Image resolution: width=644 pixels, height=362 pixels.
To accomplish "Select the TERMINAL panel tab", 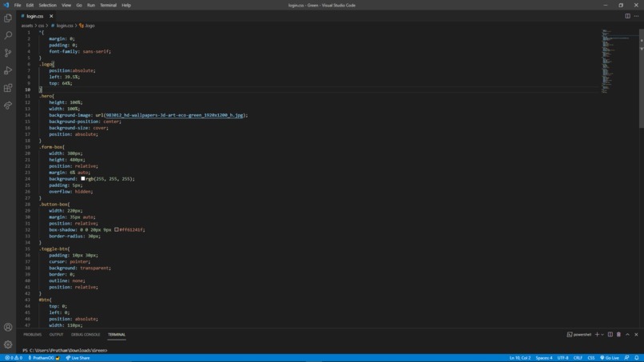I will [x=117, y=335].
